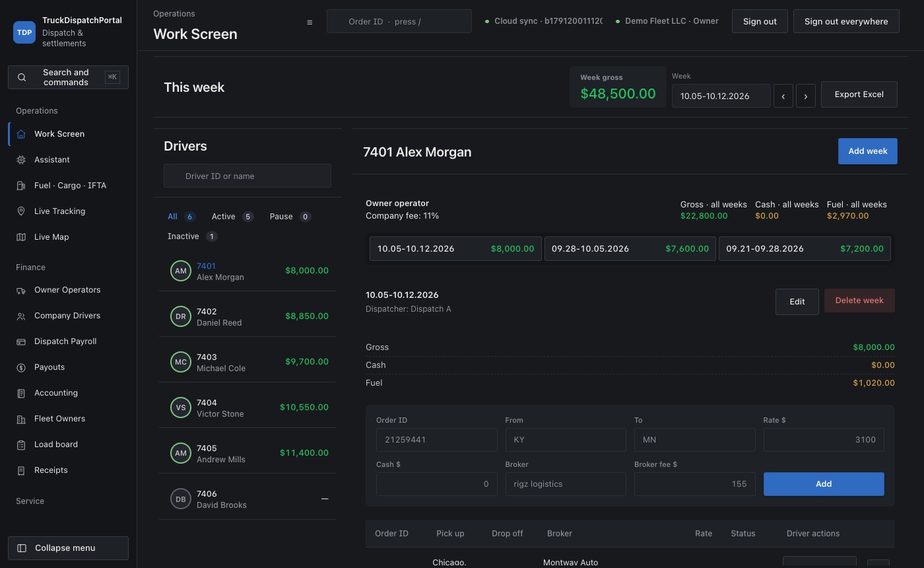Viewport: 924px width, 568px height.
Task: Focus the Order ID search field in header
Action: click(x=399, y=21)
